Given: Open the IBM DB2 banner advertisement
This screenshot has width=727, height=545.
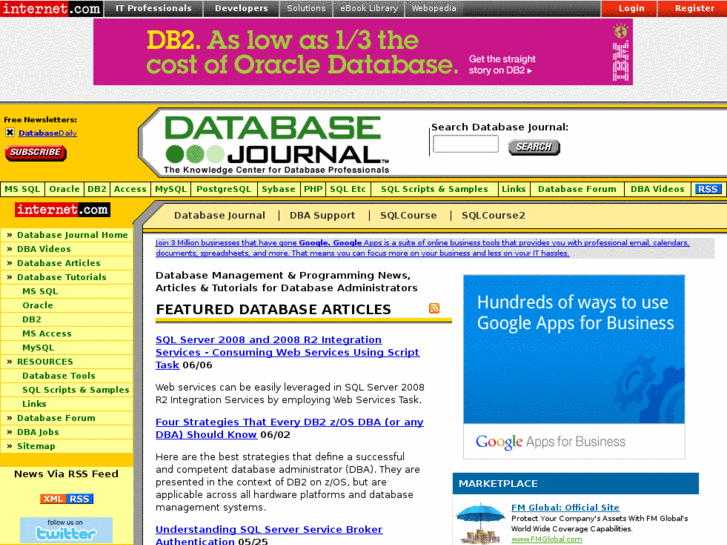Looking at the screenshot, I should pyautogui.click(x=363, y=51).
